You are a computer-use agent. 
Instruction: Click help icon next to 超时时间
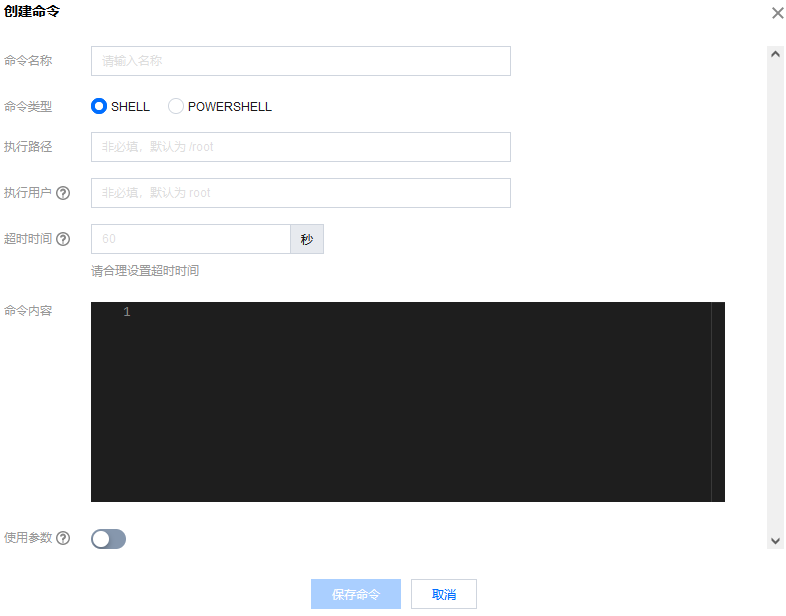click(x=63, y=239)
